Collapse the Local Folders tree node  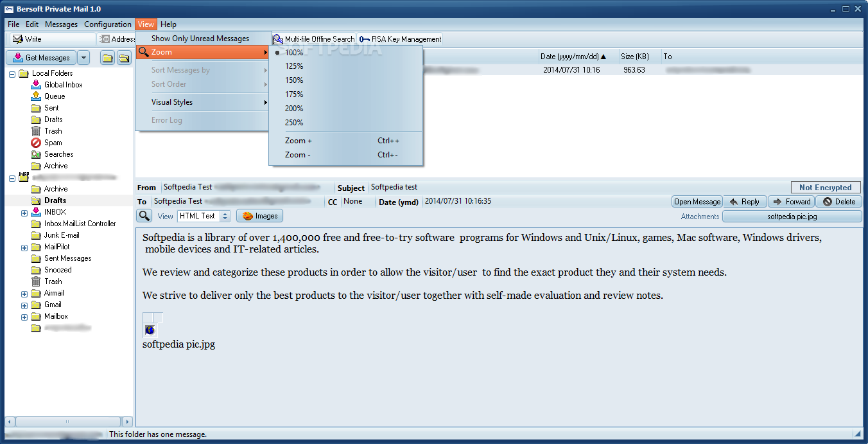coord(12,73)
